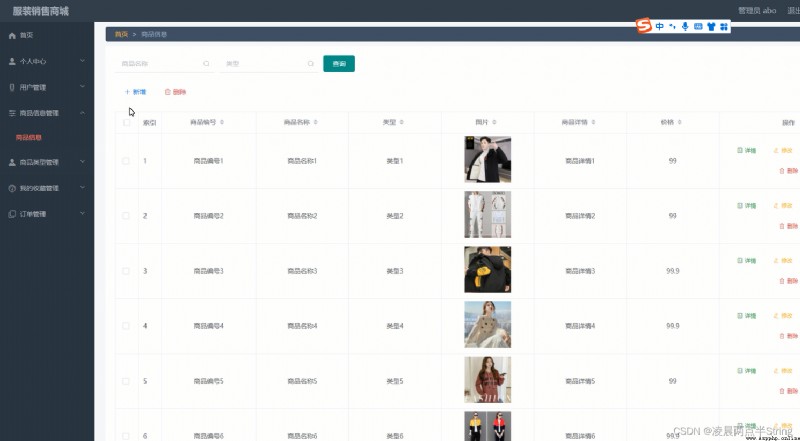The width and height of the screenshot is (800, 441).
Task: Click the green 查询 button
Action: coord(339,64)
